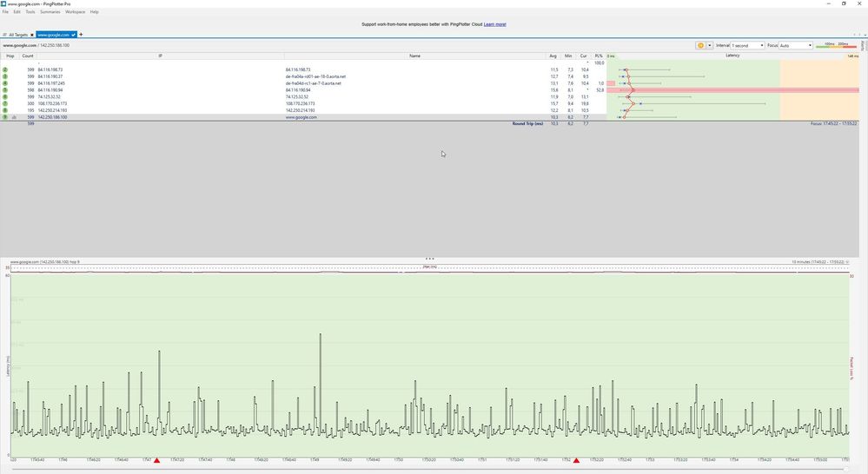
Task: Open the Focus dropdown set to Auto
Action: 796,45
